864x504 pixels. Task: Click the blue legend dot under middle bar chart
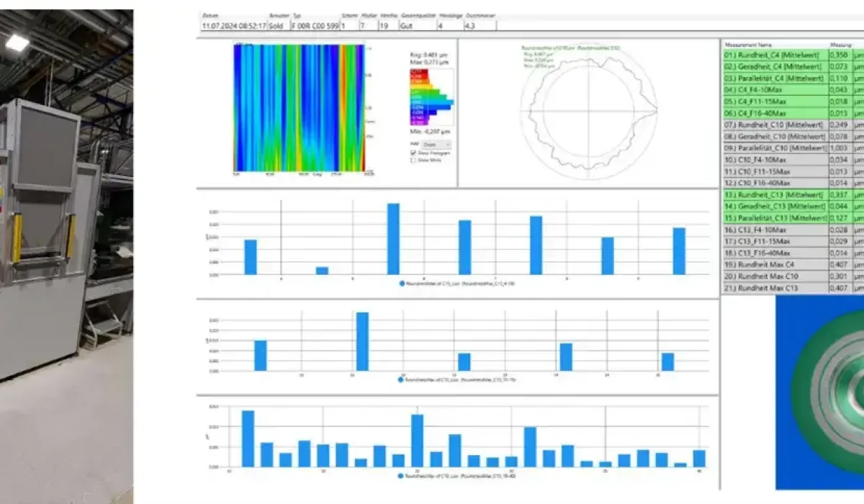pos(401,379)
